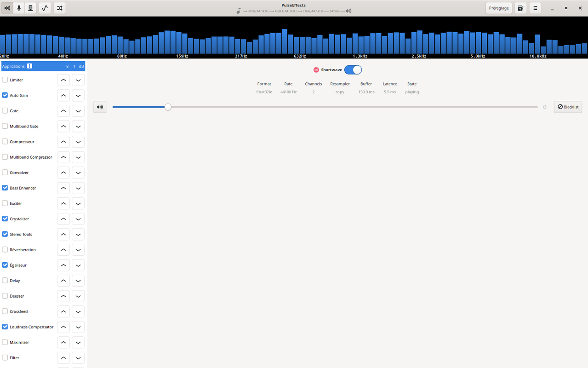Click the 150.0 ms buffer value
This screenshot has width=588, height=368.
click(366, 92)
